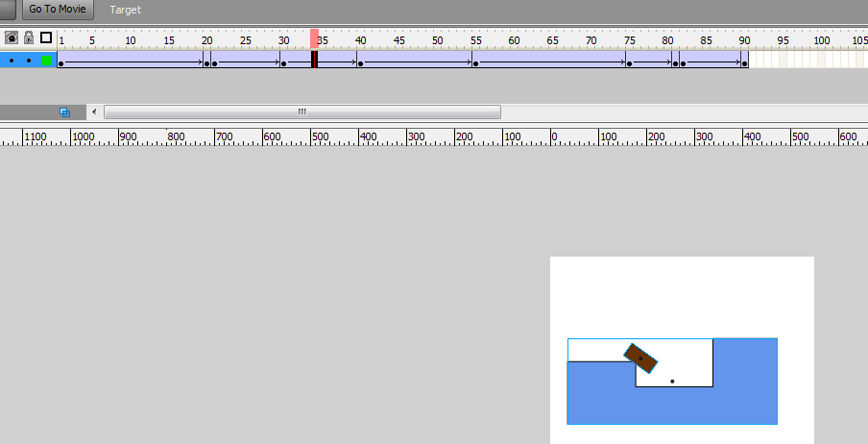Click frame number 15 on the timeline ruler
This screenshot has height=444, width=868.
(x=169, y=40)
